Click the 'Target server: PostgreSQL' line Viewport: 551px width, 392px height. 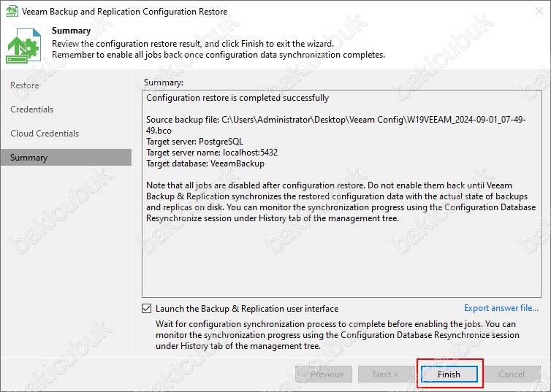[x=194, y=142]
